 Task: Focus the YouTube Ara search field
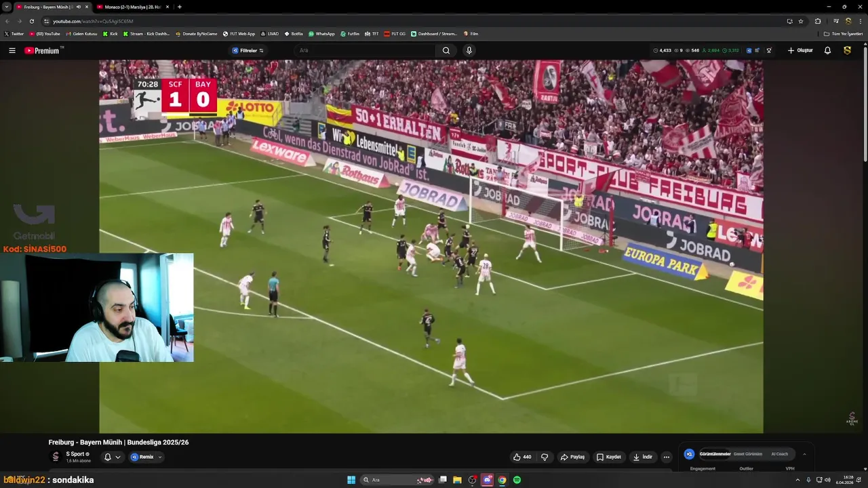pos(366,50)
